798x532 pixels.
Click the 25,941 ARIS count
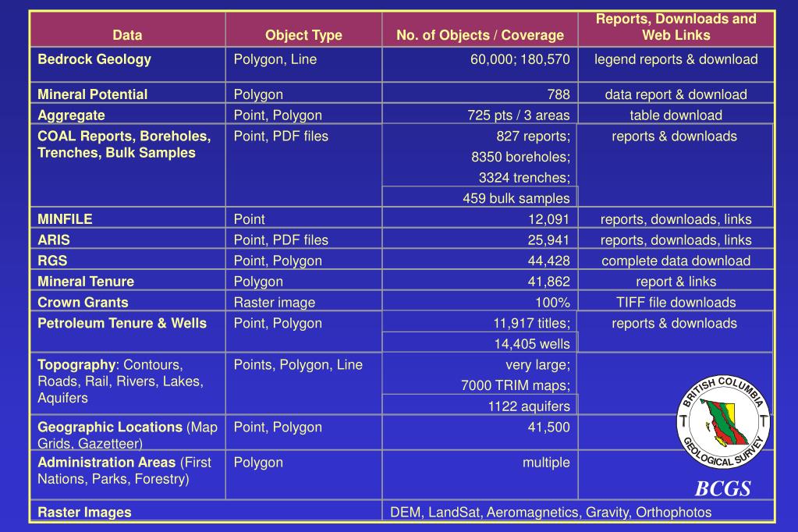coord(548,240)
